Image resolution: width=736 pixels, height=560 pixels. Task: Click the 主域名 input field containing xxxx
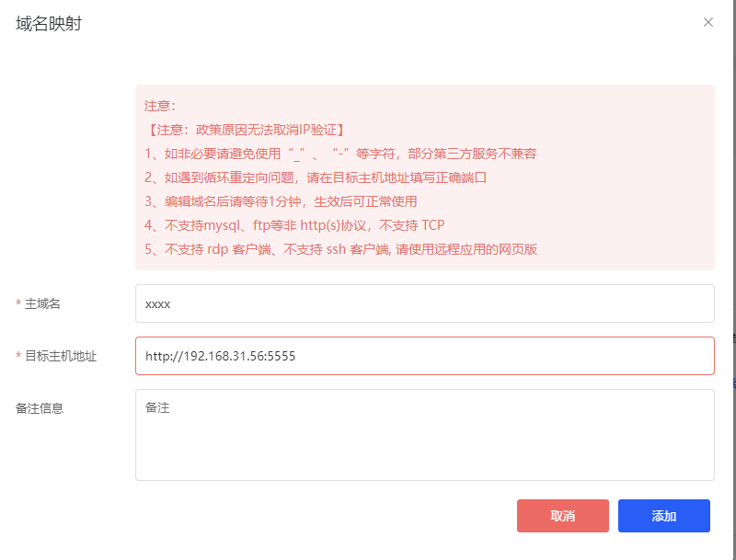[424, 303]
